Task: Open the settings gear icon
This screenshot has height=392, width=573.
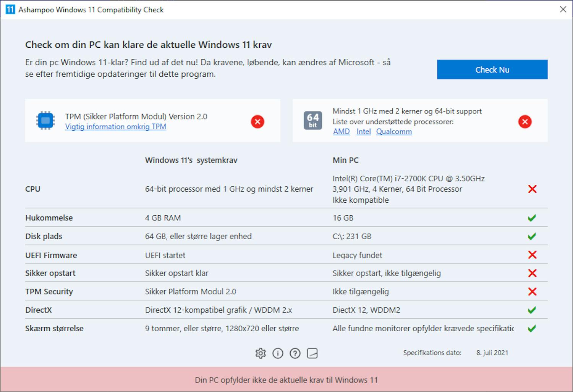Action: pyautogui.click(x=261, y=353)
